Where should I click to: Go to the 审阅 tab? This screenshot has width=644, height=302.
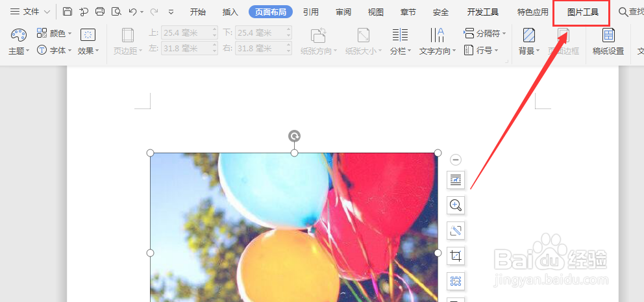[343, 12]
